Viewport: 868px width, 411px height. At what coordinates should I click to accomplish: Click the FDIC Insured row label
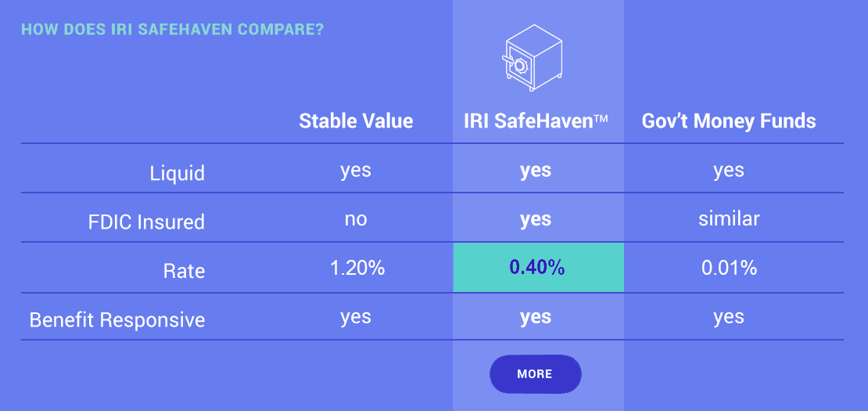tap(146, 222)
